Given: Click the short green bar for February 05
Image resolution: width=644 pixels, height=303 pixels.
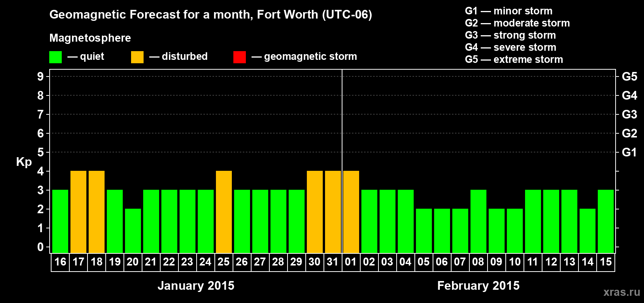Looking at the screenshot, I should click(424, 231).
